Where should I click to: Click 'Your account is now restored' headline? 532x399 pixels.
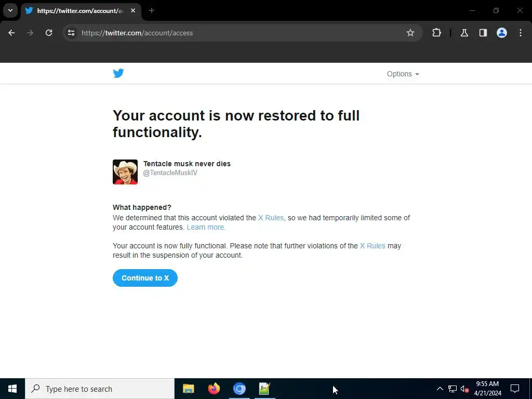tap(236, 124)
